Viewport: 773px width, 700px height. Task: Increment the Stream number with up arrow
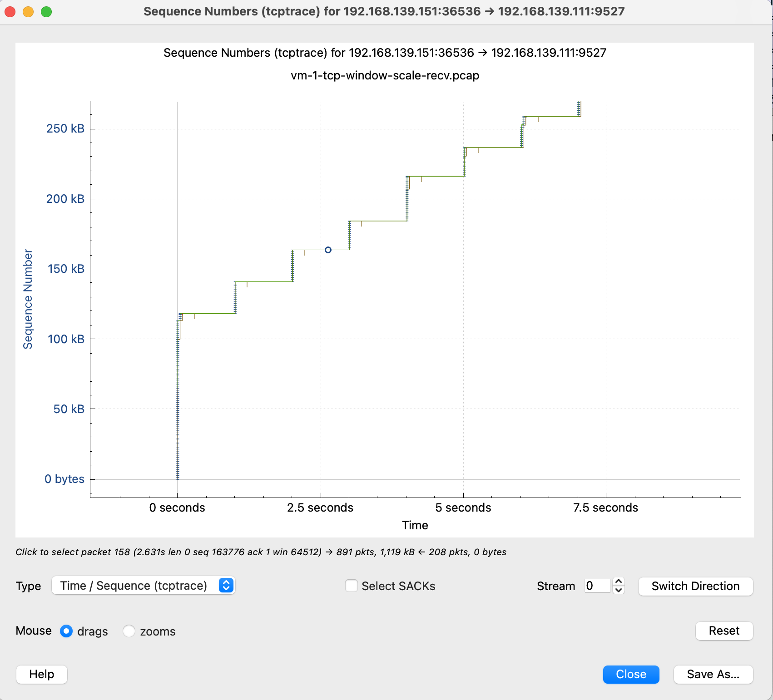pos(618,582)
